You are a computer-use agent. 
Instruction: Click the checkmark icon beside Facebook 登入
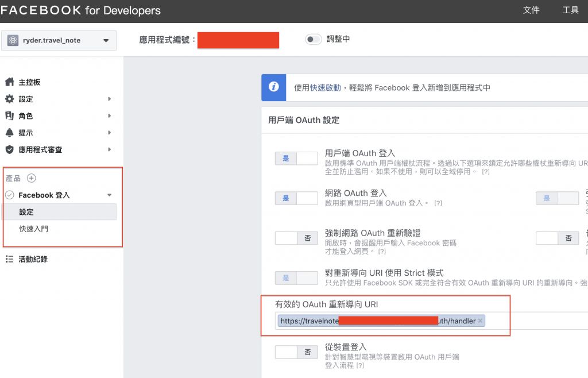[10, 195]
